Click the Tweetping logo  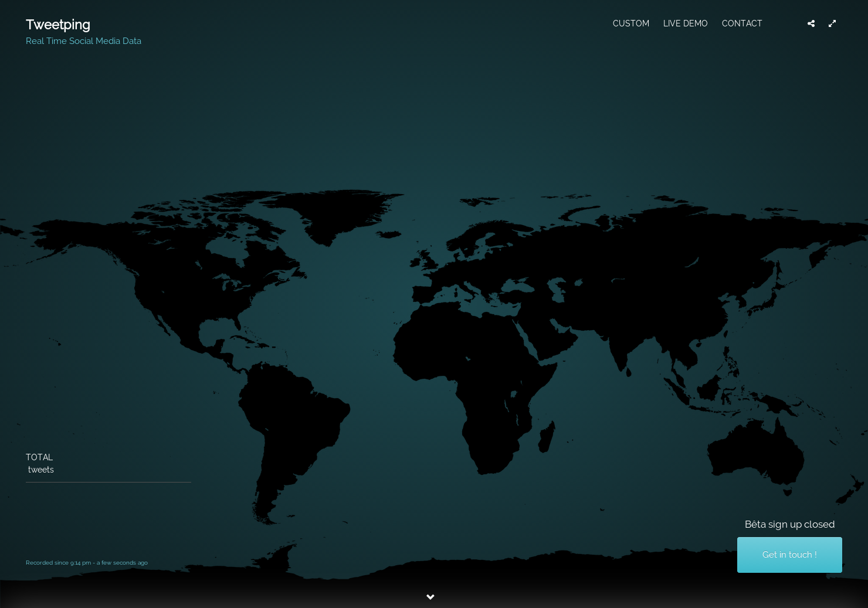(57, 25)
